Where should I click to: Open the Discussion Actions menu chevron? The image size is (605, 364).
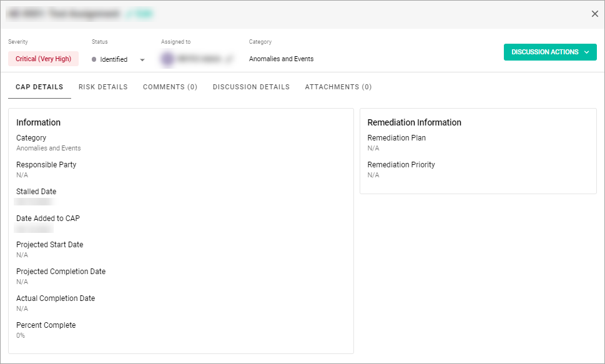[586, 52]
